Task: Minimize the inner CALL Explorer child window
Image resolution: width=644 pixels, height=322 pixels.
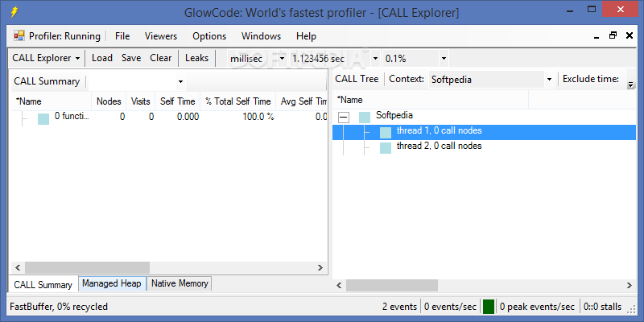Action: pos(597,37)
